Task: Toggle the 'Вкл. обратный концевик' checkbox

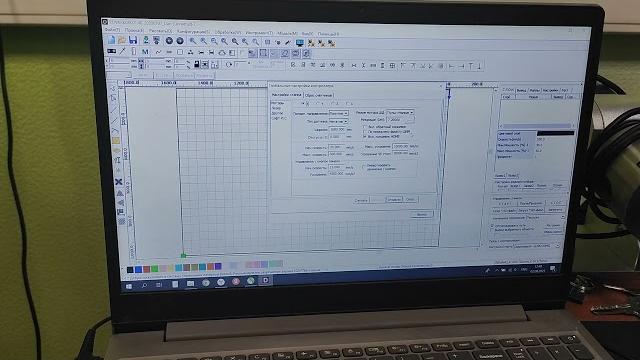Action: click(365, 127)
